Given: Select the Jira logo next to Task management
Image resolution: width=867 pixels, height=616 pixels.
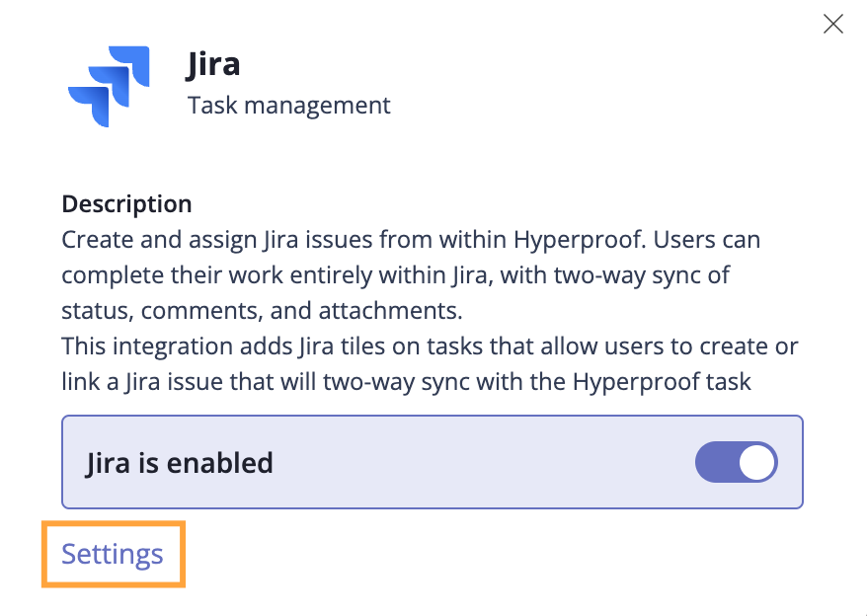Looking at the screenshot, I should pyautogui.click(x=109, y=86).
